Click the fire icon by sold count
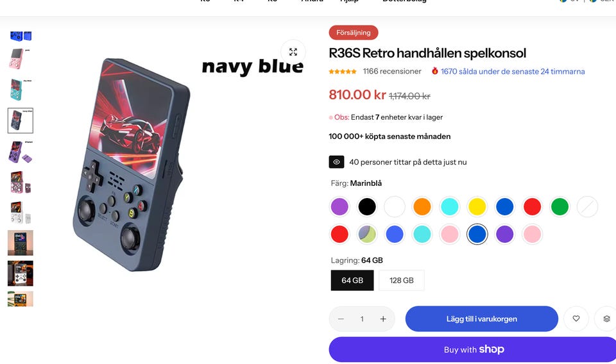Screen dimensions: 616x364 434,71
